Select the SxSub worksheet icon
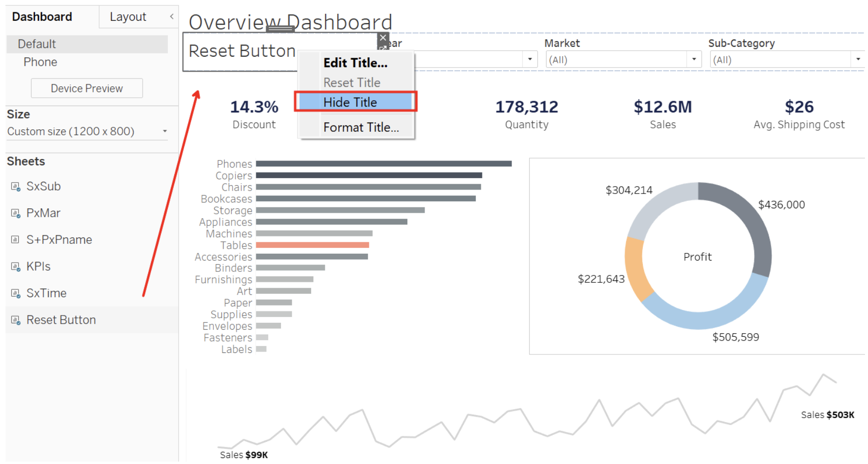The height and width of the screenshot is (464, 868). (x=15, y=186)
